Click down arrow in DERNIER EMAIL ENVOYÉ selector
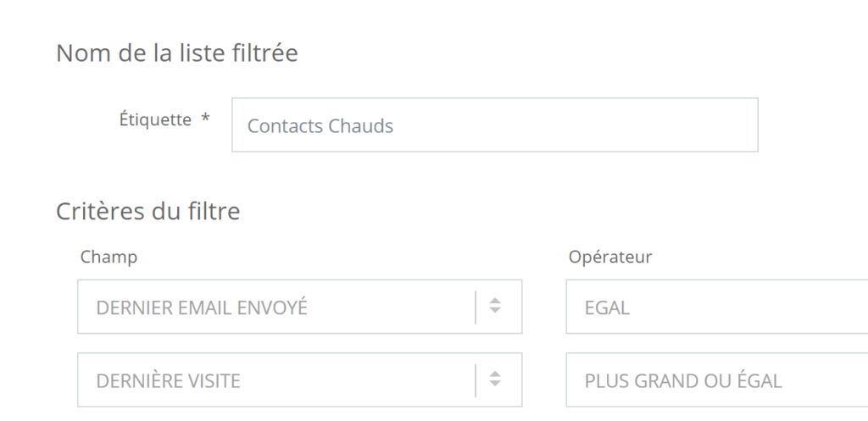The width and height of the screenshot is (868, 421). (x=496, y=312)
